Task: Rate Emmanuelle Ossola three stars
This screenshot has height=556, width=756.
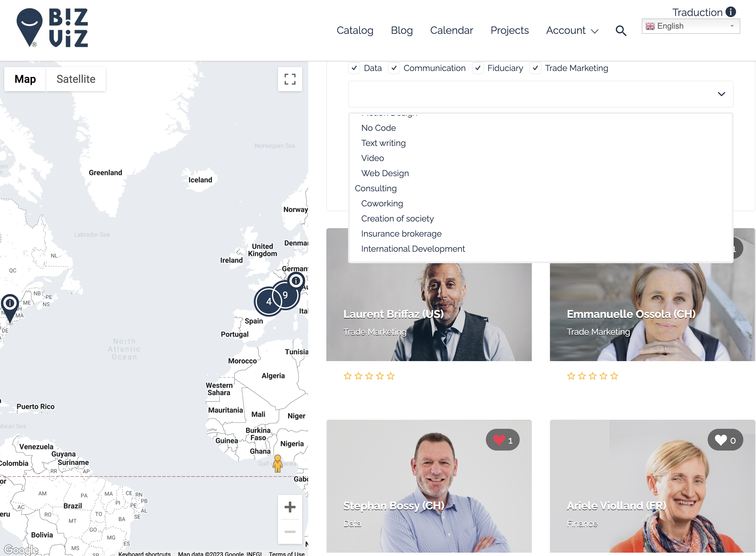Action: point(593,376)
